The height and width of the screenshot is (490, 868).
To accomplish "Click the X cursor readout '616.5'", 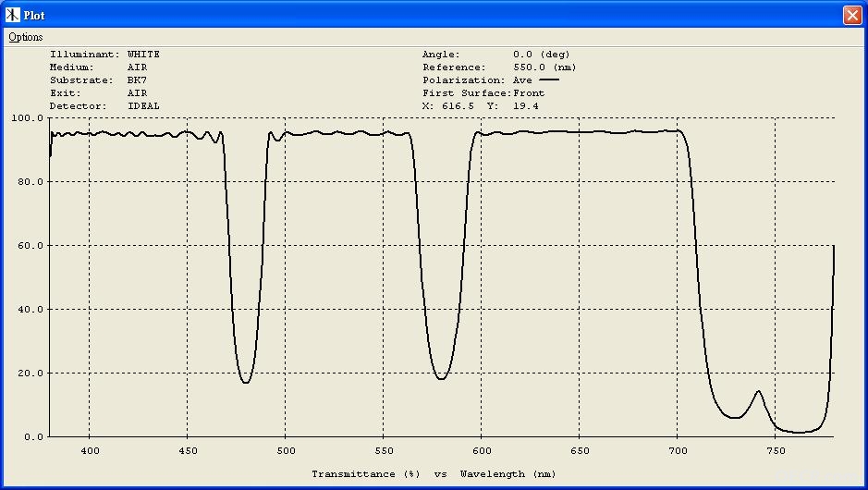I will pyautogui.click(x=458, y=105).
